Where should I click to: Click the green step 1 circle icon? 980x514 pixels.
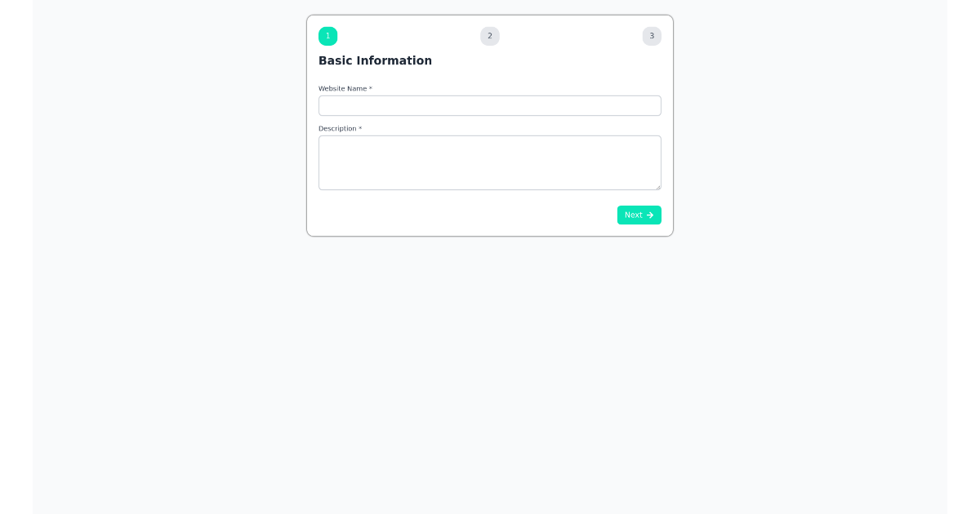point(327,36)
